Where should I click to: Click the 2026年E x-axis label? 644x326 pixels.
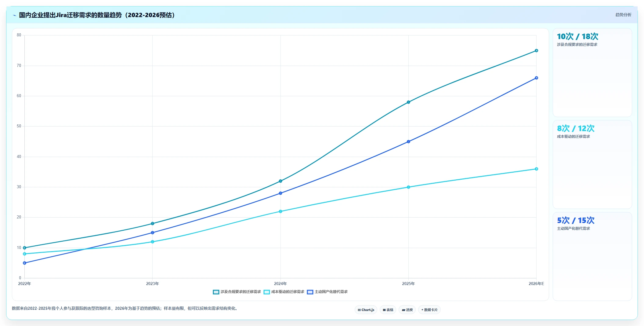point(536,284)
